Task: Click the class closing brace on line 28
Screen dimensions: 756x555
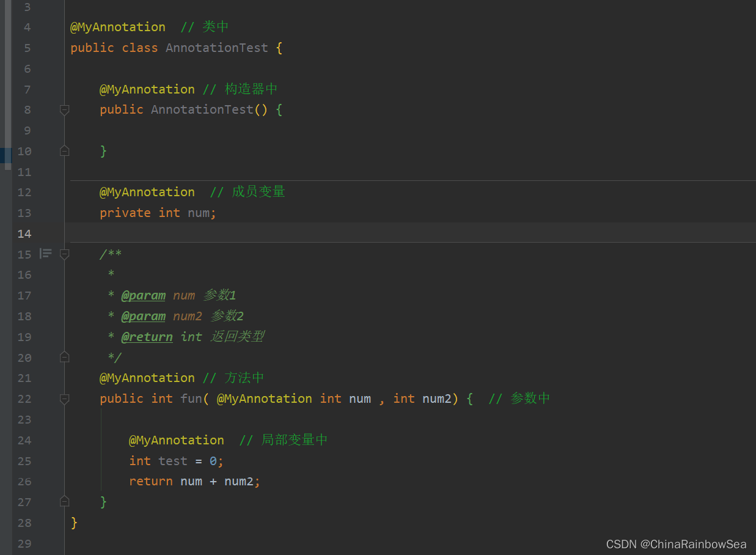Action: (x=74, y=523)
